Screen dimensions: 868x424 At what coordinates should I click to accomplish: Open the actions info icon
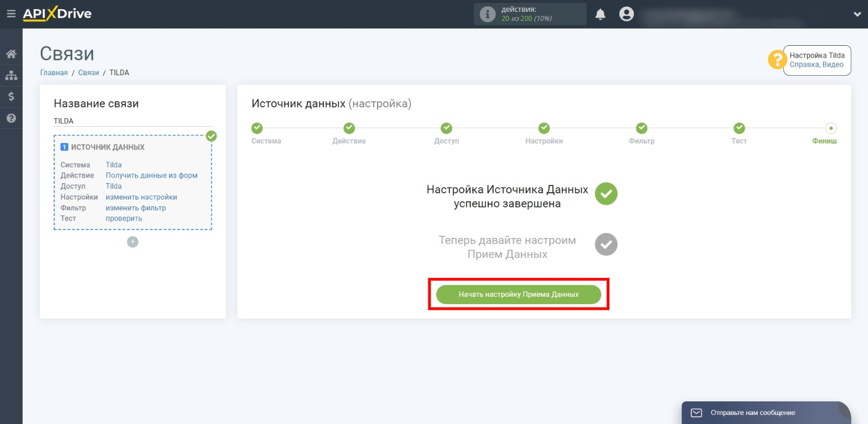coord(487,14)
